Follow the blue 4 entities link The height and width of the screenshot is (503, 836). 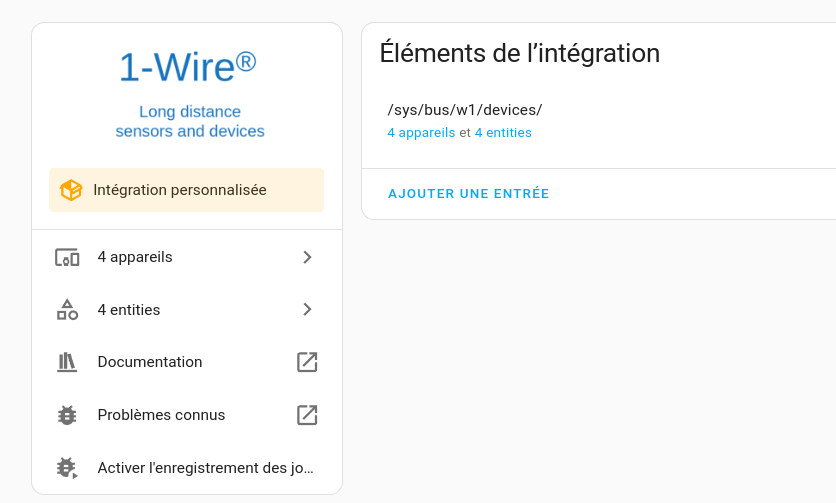[503, 133]
